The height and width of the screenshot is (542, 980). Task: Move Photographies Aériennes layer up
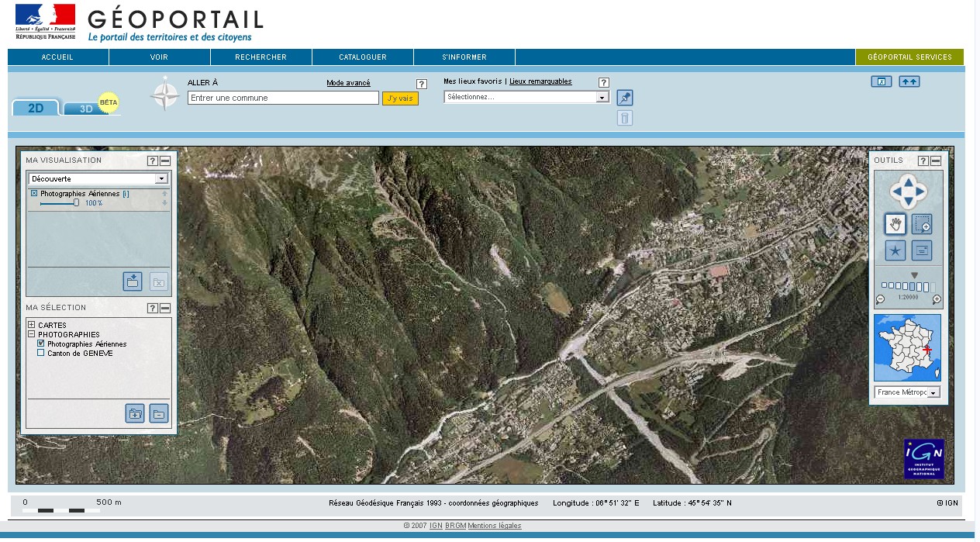coord(164,193)
